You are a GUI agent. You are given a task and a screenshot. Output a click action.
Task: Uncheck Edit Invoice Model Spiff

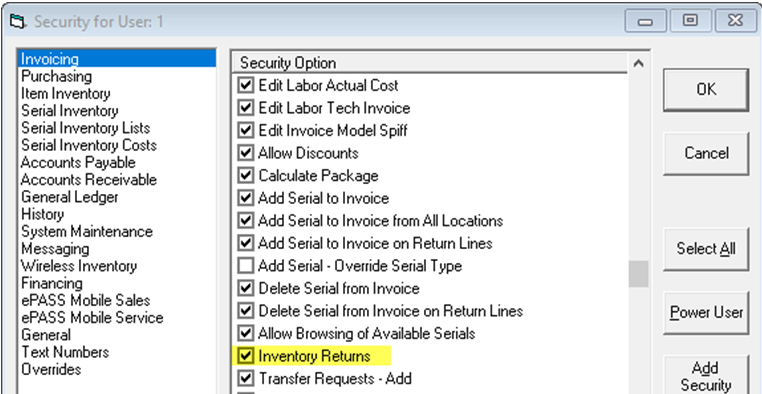246,131
